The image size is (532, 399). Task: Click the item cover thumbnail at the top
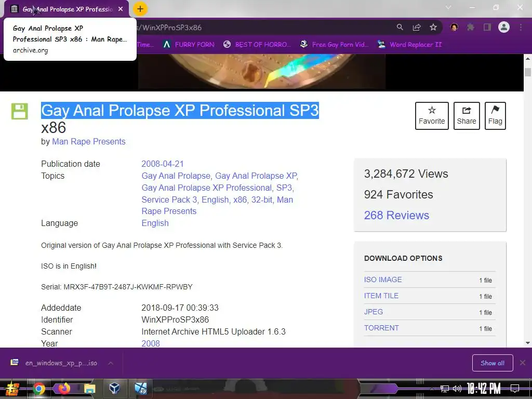(x=262, y=71)
